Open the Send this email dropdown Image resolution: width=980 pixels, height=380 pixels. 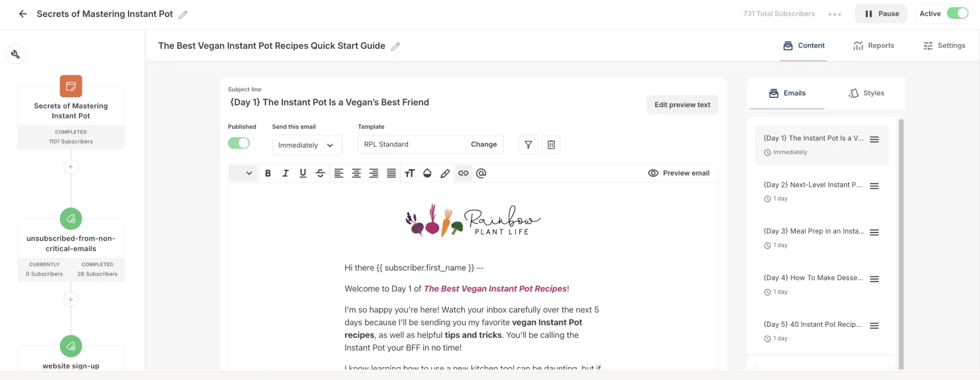pos(306,145)
